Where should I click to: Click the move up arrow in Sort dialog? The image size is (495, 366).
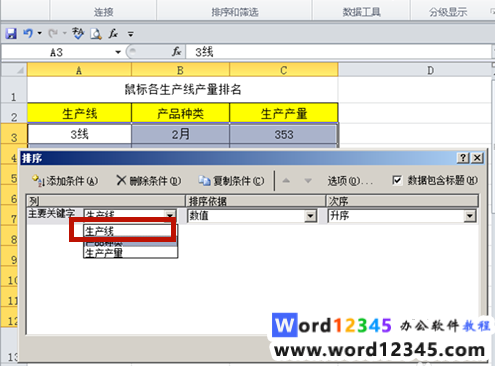[x=286, y=181]
